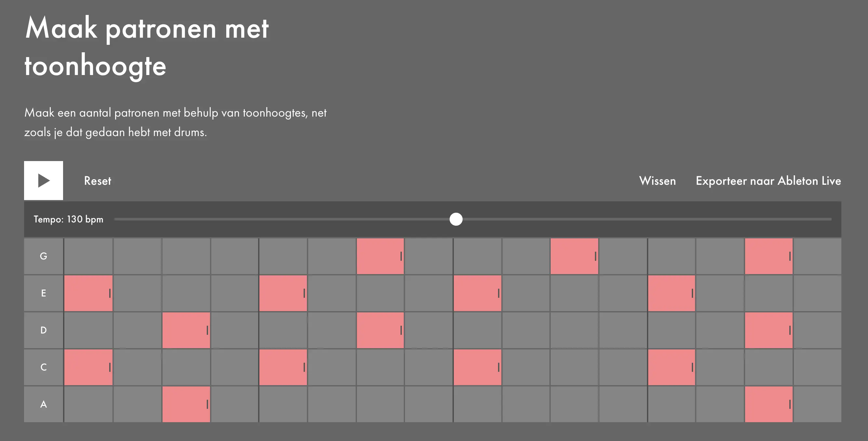Enable the empty first-step G cell

[x=88, y=256]
